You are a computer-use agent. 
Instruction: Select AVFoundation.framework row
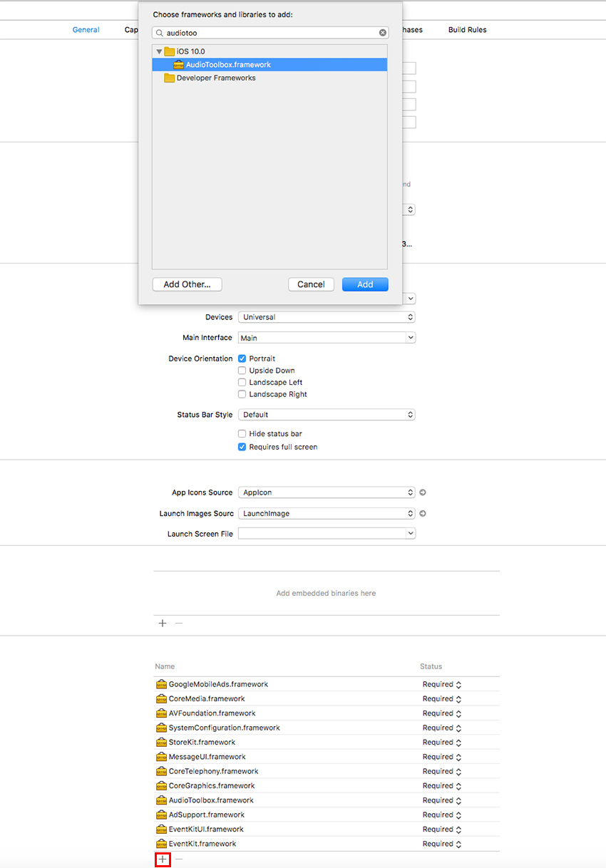(327, 713)
